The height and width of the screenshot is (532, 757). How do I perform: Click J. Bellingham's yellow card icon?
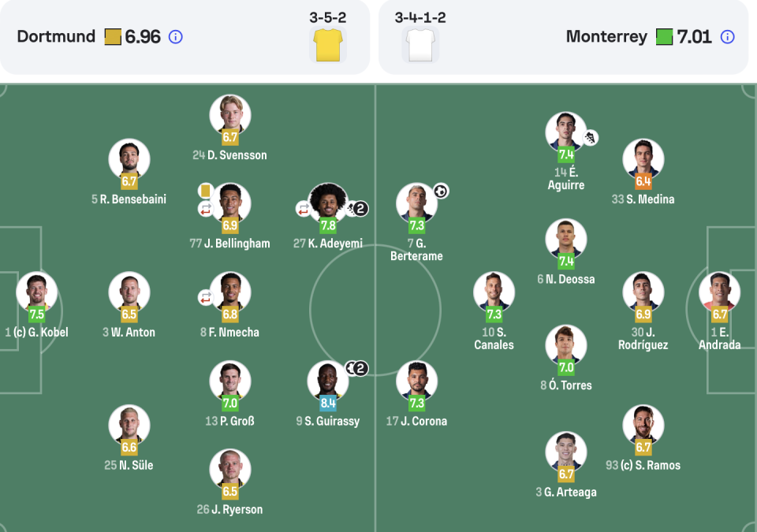[205, 191]
